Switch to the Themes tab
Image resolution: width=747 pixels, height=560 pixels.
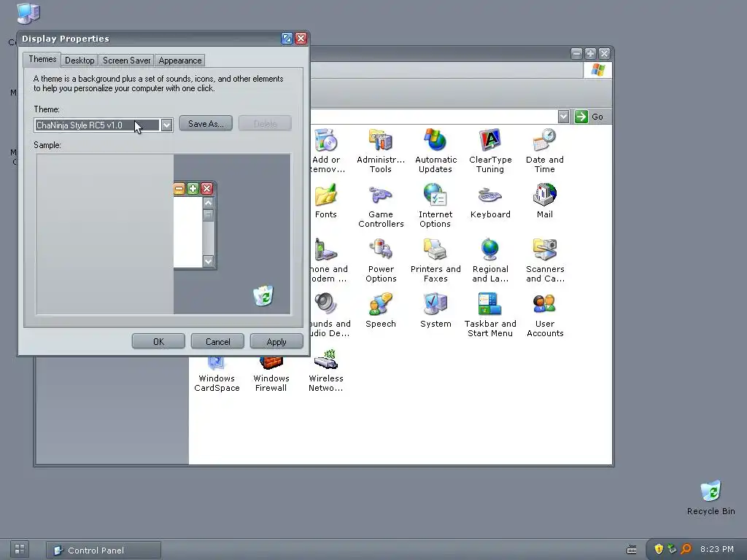click(42, 59)
